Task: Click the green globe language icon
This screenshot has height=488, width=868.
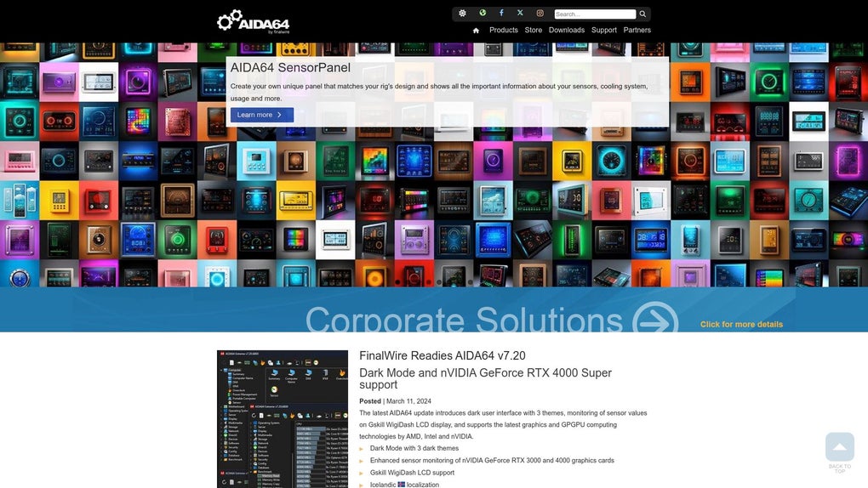Action: tap(483, 13)
